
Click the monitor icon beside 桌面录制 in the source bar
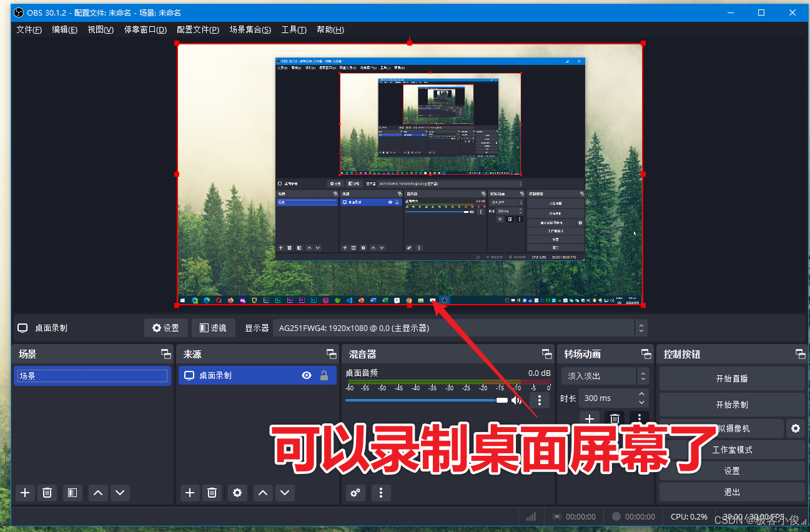click(x=22, y=328)
